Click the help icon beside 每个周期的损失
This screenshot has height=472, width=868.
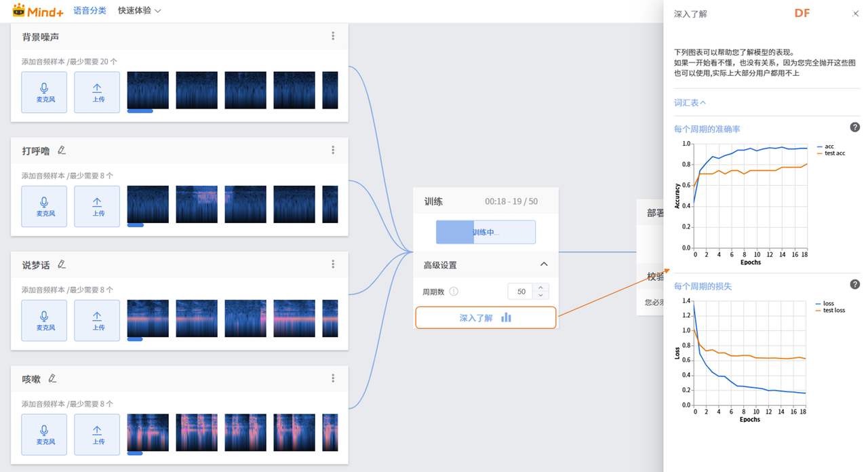pyautogui.click(x=855, y=285)
